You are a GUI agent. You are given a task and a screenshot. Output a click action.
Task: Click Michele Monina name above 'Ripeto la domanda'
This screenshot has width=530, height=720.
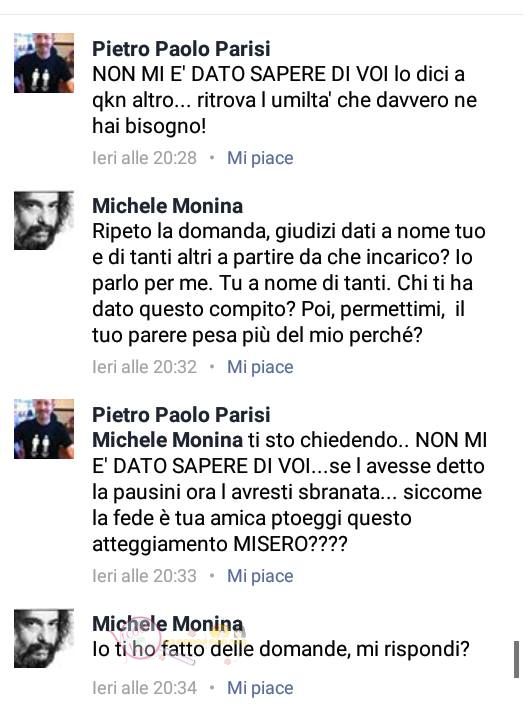click(x=167, y=206)
